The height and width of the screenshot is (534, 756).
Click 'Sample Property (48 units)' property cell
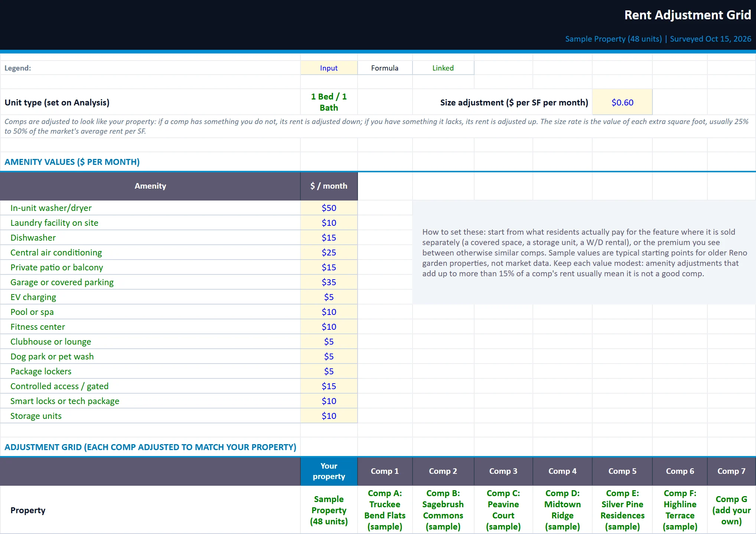[x=329, y=510]
